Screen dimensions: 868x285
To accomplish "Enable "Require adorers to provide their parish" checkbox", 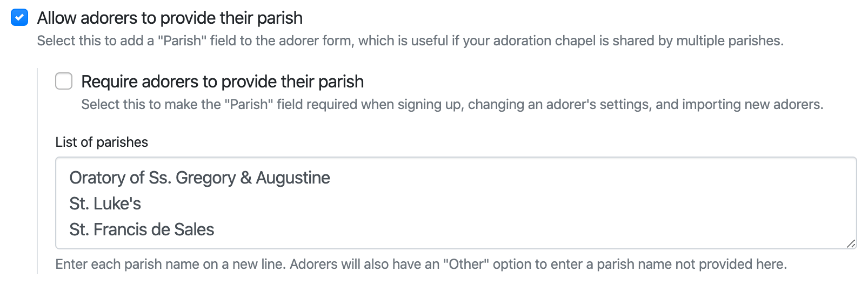I will tap(64, 82).
